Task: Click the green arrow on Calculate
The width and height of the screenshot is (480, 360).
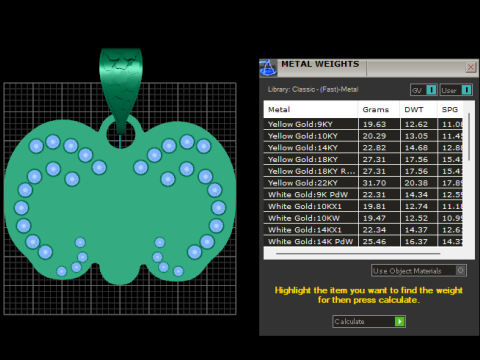Action: 399,321
